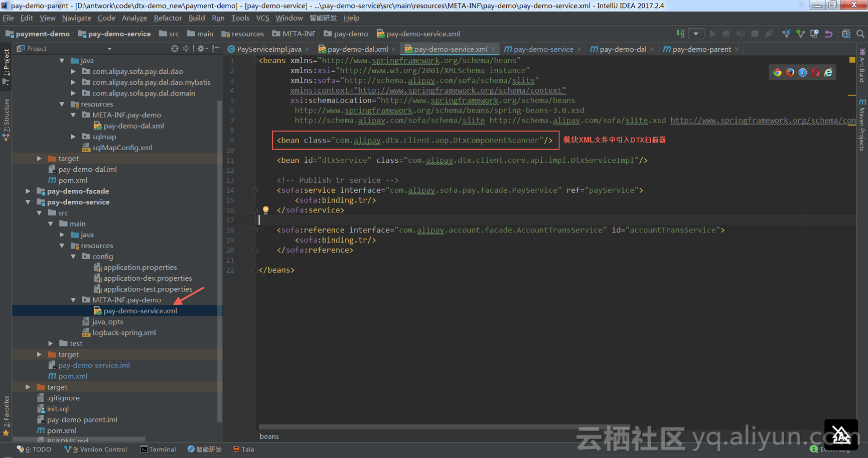Click payment-demo breadcrumb in navigation bar
The height and width of the screenshot is (458, 868).
[38, 34]
